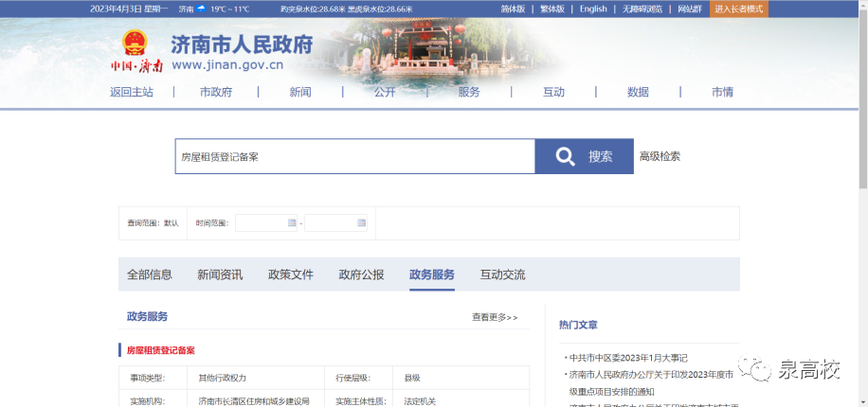Screen dimensions: 868x407
Task: Expand the 查询范围 默认 scope selector
Action: (x=153, y=223)
